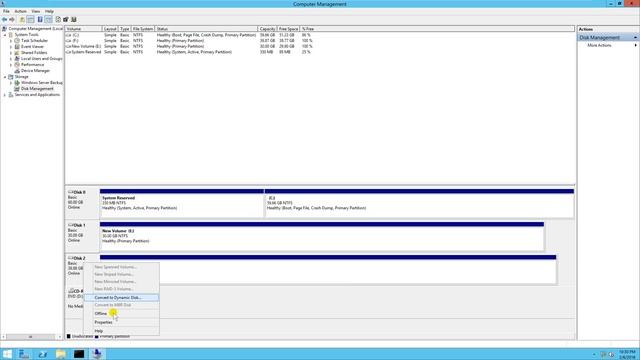Click the Start button on the taskbar
640x360 pixels.
click(x=7, y=354)
